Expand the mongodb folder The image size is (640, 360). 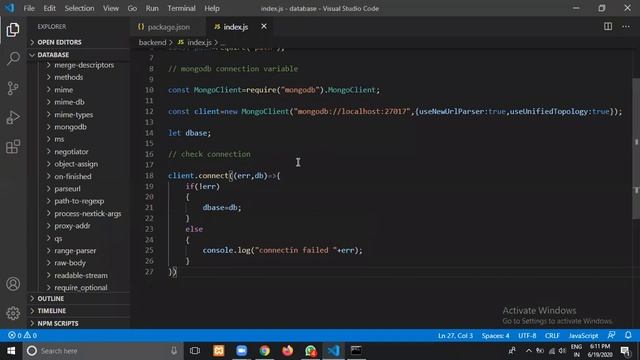(x=70, y=127)
